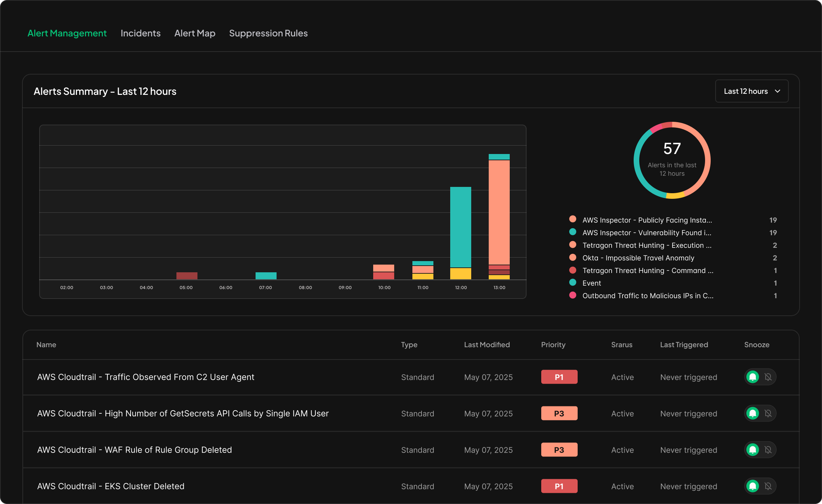Image resolution: width=822 pixels, height=504 pixels.
Task: Sort by the Priority column header
Action: [x=553, y=345]
